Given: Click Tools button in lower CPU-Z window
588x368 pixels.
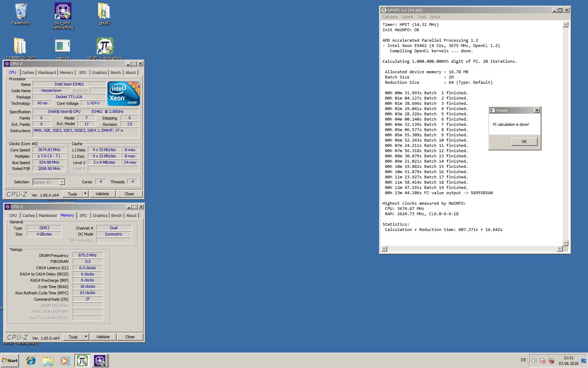Looking at the screenshot, I should [x=73, y=337].
